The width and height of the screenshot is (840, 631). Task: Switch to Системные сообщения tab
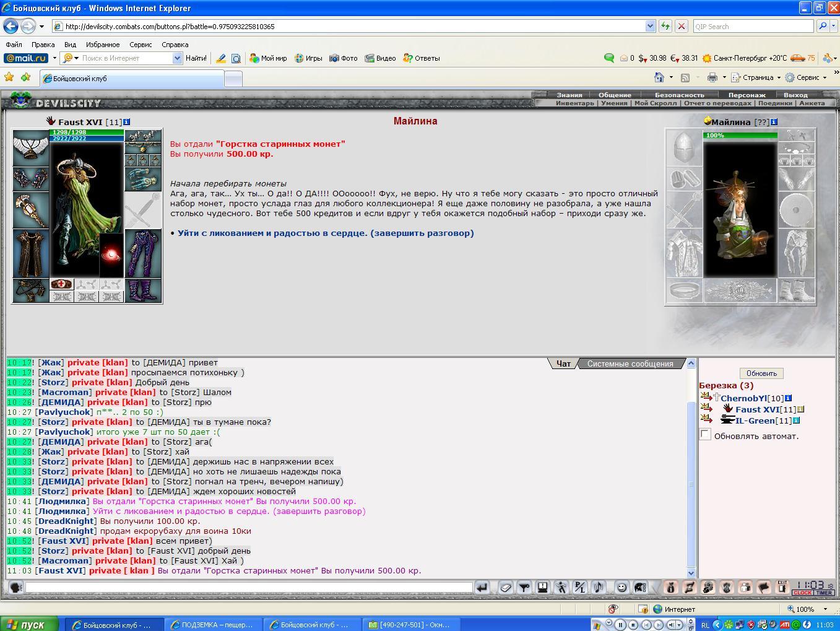[630, 363]
